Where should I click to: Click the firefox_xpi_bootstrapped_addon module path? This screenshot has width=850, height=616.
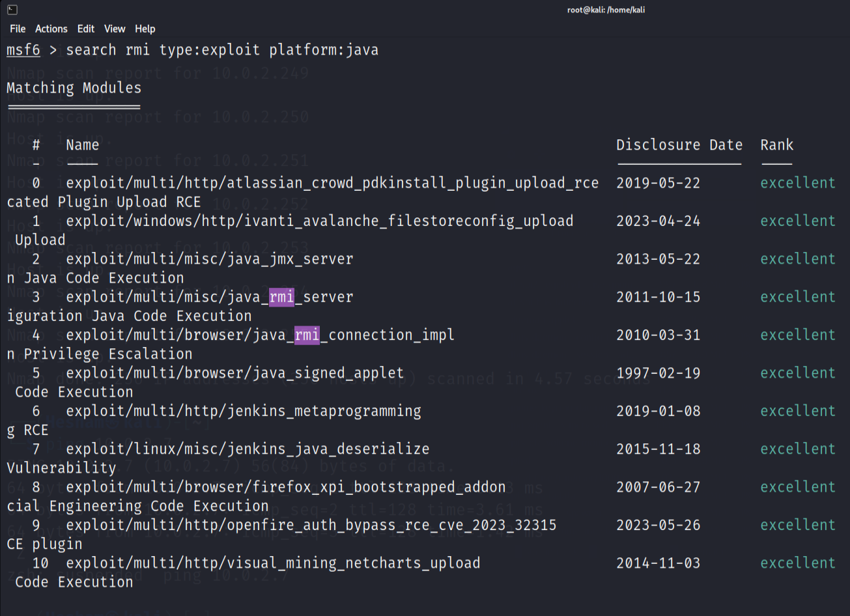click(286, 487)
